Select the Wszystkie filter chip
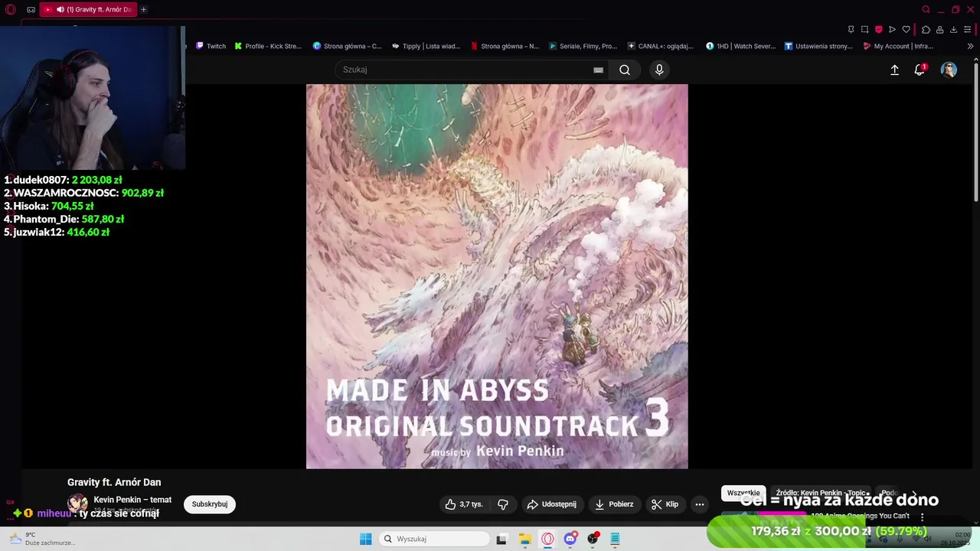This screenshot has width=980, height=551. 743,493
